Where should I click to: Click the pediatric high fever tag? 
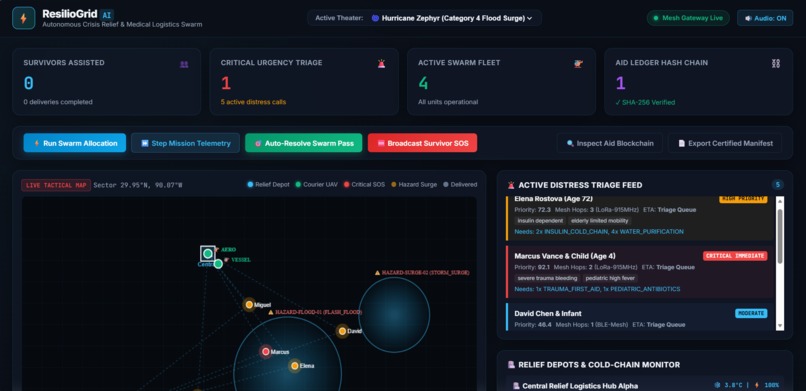coord(610,278)
